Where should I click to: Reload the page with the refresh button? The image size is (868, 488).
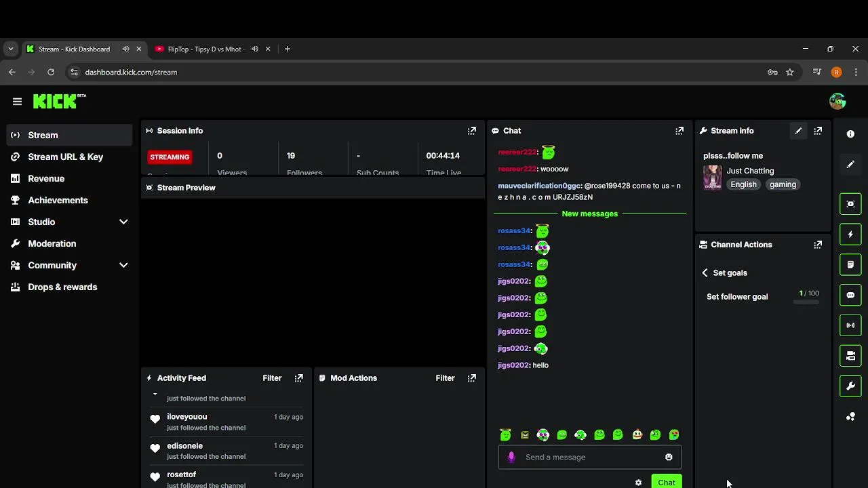[x=51, y=72]
